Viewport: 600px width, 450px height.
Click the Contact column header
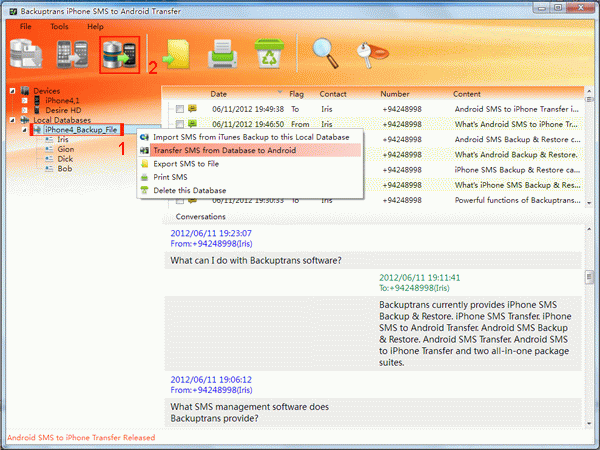pos(333,94)
